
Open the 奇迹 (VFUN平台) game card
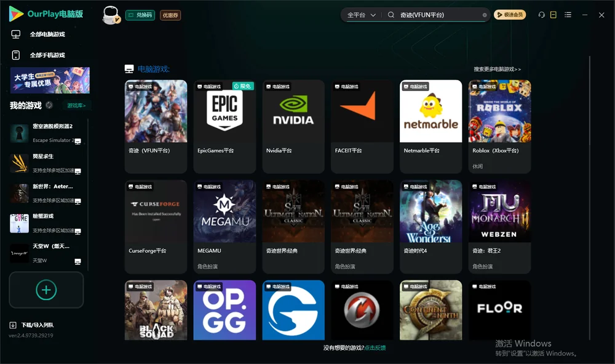(156, 126)
